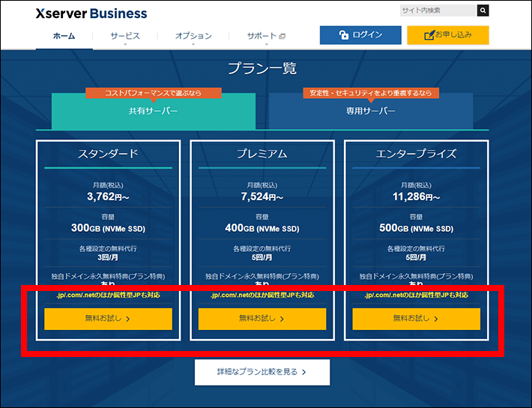Expand the サービス dropdown arrow
532x408 pixels.
[125, 44]
